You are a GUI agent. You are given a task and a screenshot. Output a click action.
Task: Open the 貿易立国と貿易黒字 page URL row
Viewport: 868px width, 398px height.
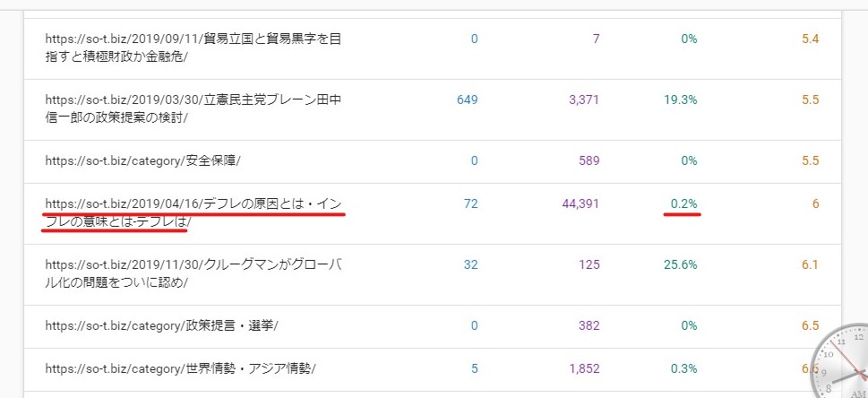coord(433,48)
